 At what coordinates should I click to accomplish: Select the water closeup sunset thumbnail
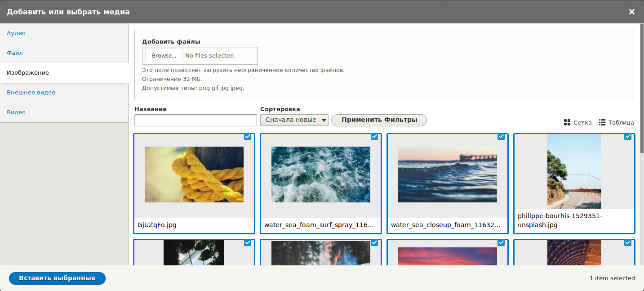point(448,175)
